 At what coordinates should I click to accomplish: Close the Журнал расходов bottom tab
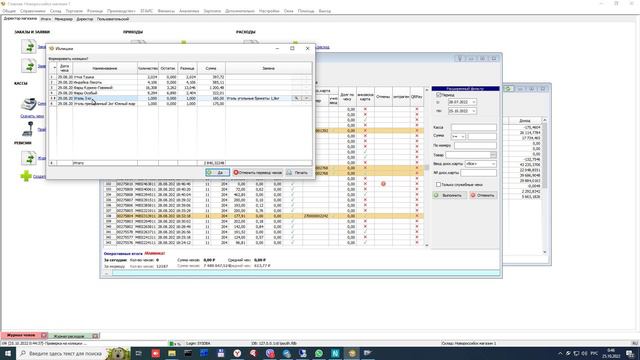click(x=95, y=336)
